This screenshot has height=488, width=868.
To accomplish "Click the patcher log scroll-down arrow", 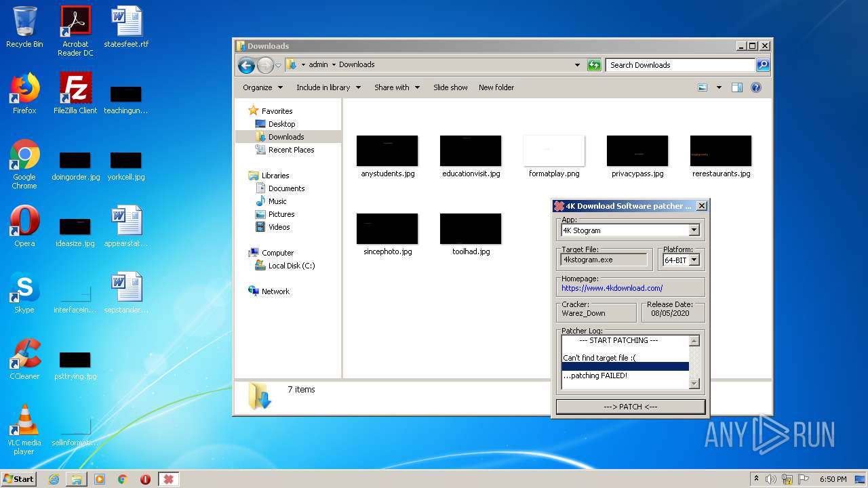I will 694,384.
